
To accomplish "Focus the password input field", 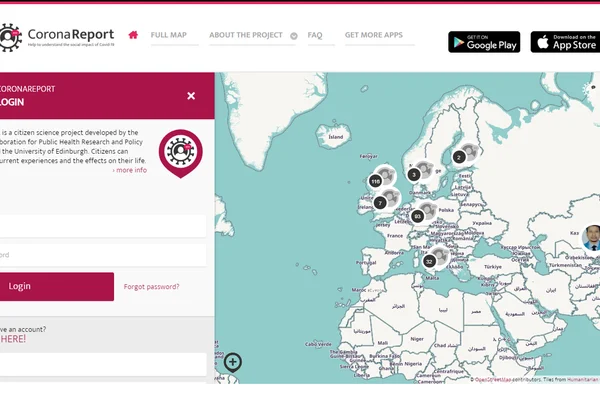I will 103,255.
